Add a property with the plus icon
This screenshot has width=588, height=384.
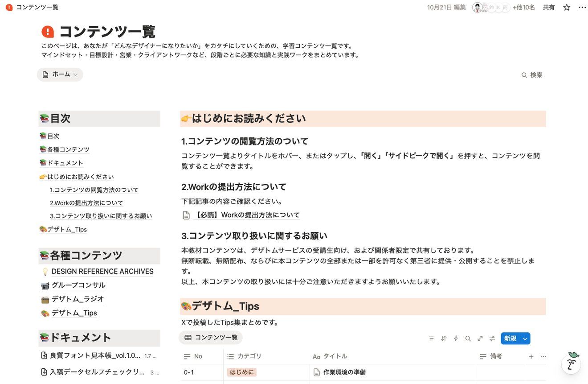[531, 356]
